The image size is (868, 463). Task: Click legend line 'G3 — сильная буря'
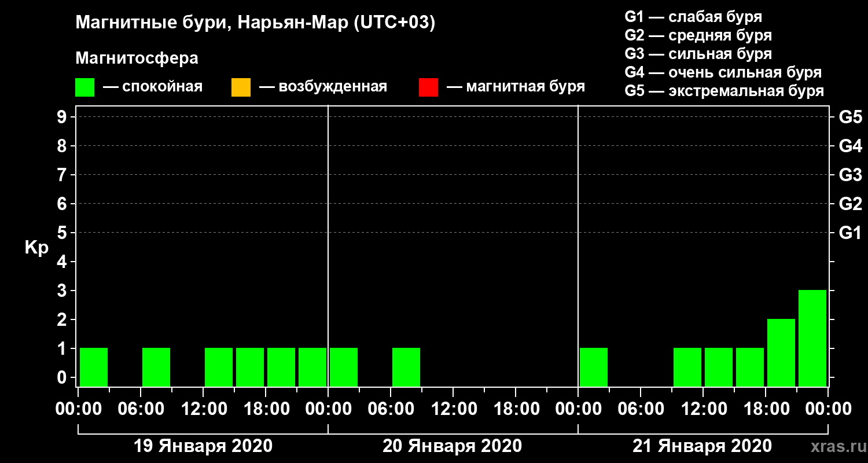[698, 54]
